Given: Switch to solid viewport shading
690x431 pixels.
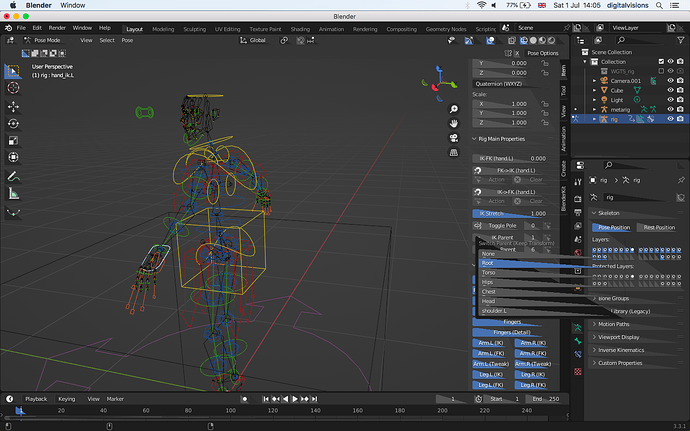Looking at the screenshot, I should coord(533,41).
